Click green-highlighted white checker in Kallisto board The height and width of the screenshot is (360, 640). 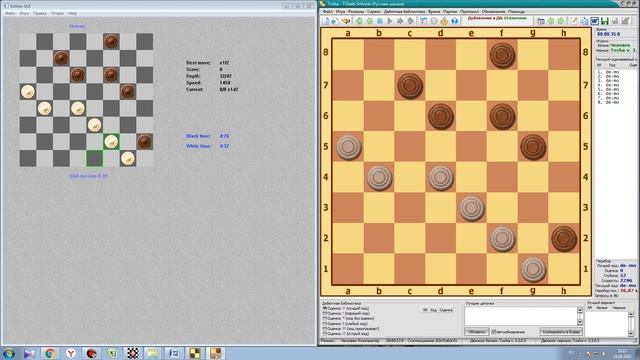coord(111,142)
